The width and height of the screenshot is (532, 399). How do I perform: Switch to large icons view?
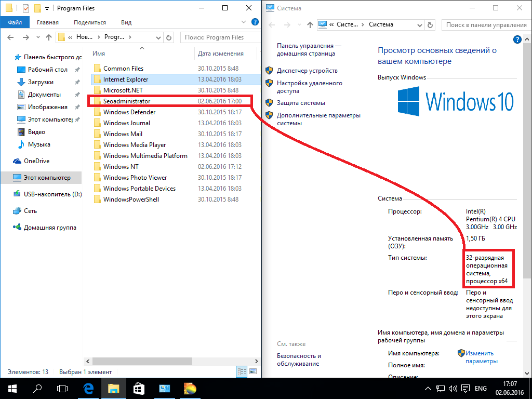[x=254, y=371]
